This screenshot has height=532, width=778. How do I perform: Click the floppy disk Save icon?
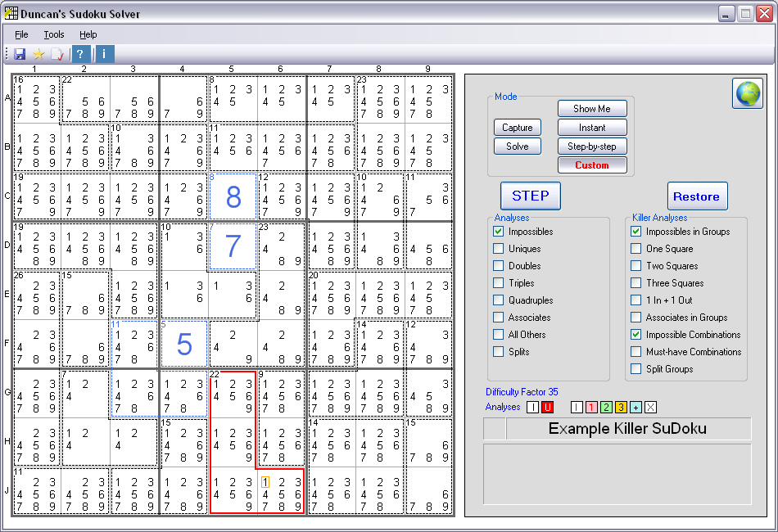point(20,54)
